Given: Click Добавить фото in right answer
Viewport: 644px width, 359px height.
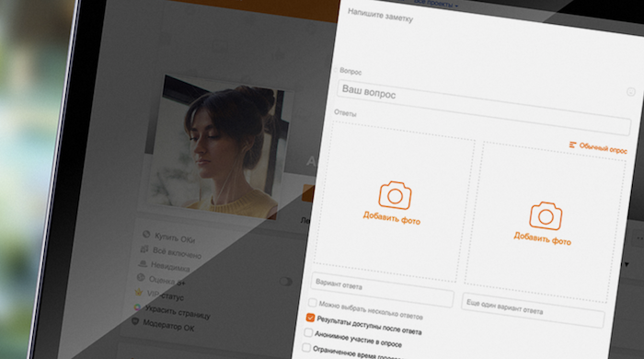Looking at the screenshot, I should [542, 238].
